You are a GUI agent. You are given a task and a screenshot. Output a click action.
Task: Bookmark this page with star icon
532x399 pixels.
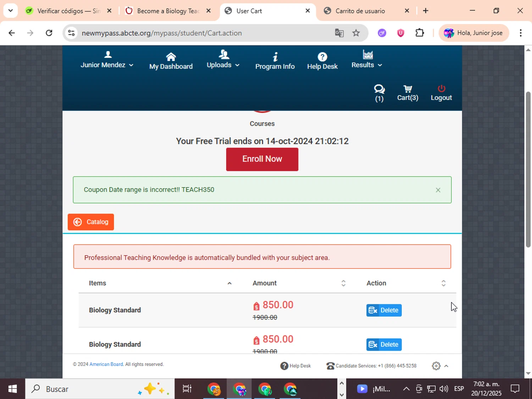[x=356, y=33]
